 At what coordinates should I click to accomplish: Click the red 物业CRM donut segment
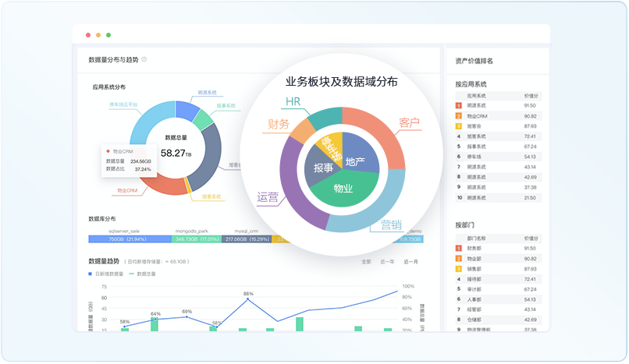[166, 186]
